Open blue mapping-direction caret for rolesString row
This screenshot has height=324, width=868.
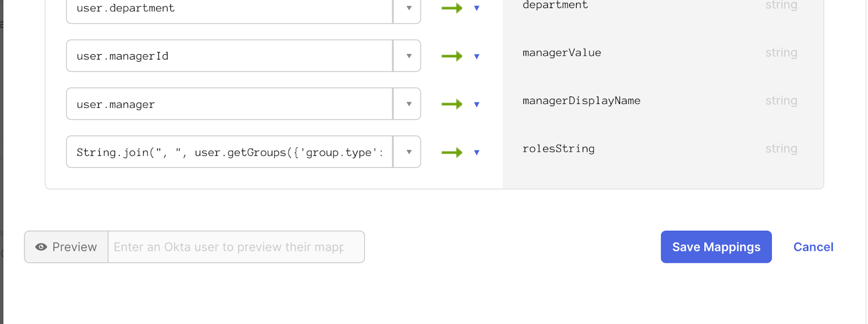click(x=477, y=153)
